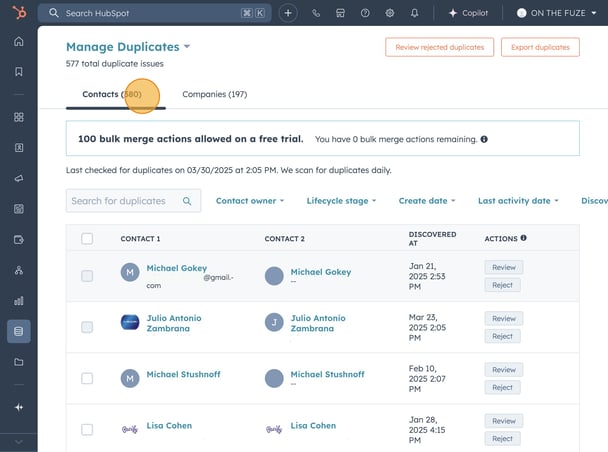This screenshot has height=452, width=608.
Task: Open CRM contacts icon in sidebar
Action: click(19, 148)
